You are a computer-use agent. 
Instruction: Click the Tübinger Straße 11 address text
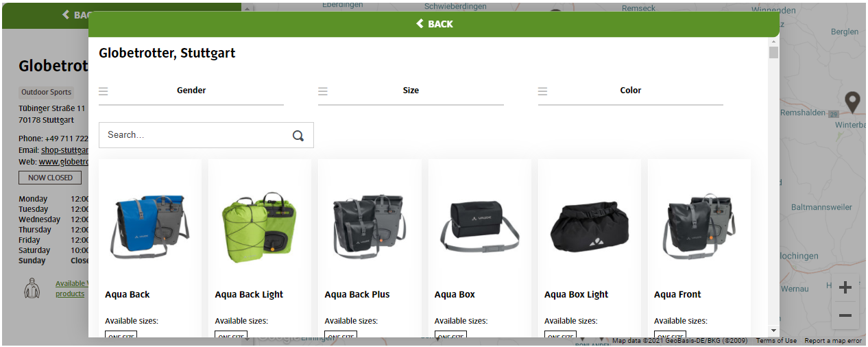(x=52, y=108)
